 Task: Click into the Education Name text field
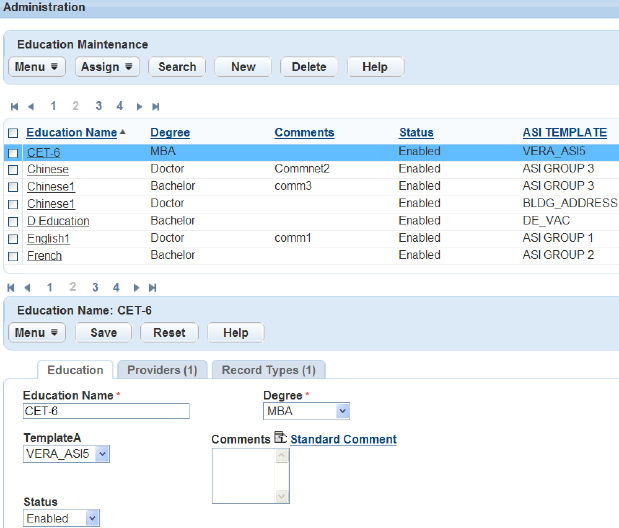(x=106, y=411)
